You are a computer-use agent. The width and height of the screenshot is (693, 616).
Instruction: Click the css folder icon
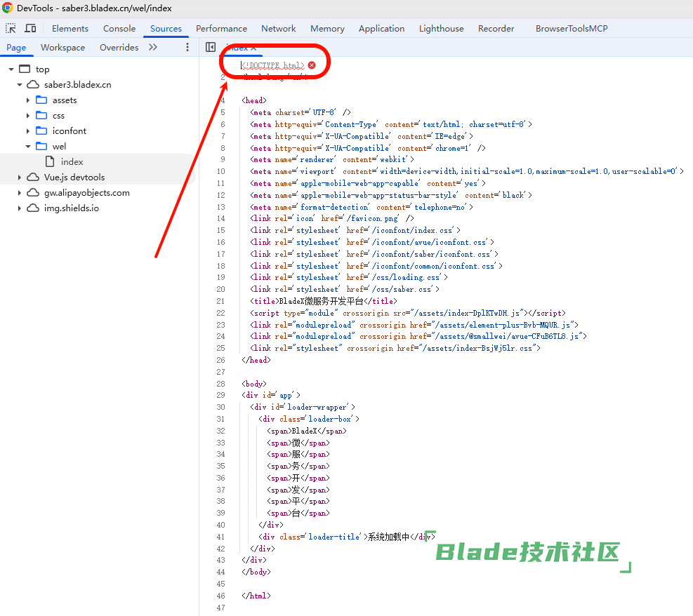coord(41,116)
